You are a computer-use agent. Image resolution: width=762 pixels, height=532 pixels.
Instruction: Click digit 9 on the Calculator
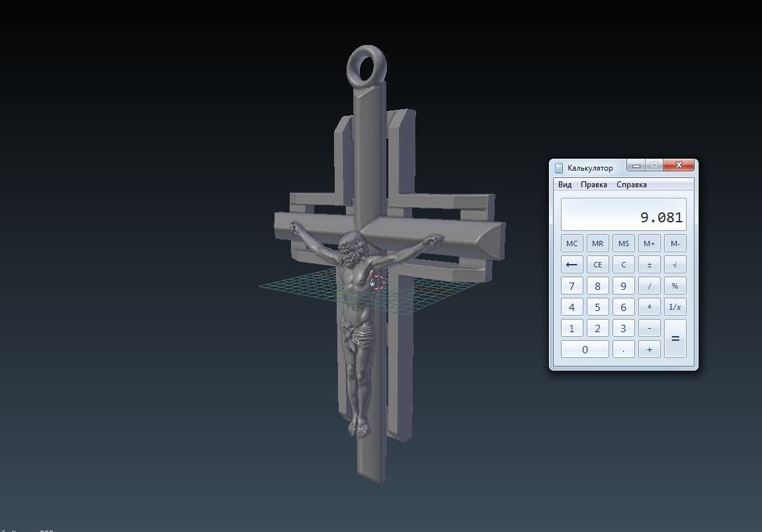click(624, 286)
